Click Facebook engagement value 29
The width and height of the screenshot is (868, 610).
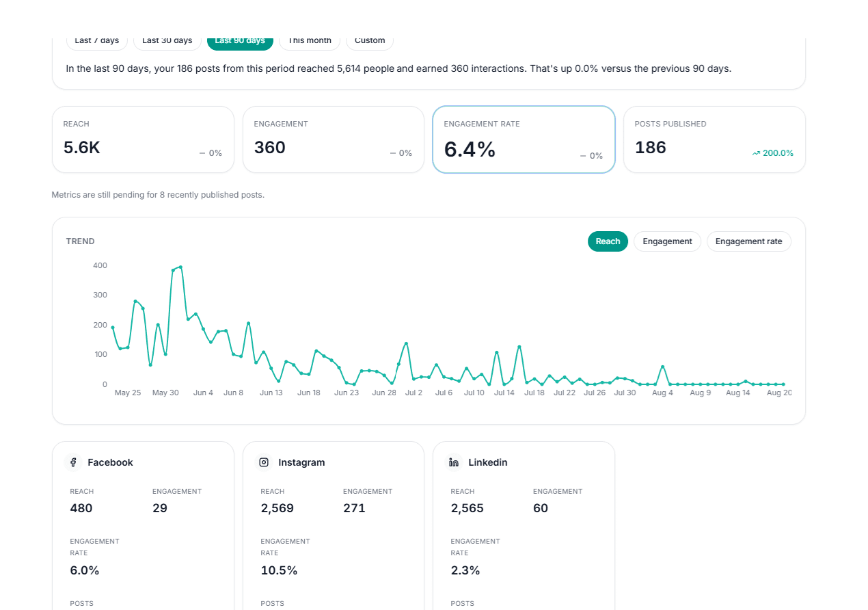click(x=160, y=508)
